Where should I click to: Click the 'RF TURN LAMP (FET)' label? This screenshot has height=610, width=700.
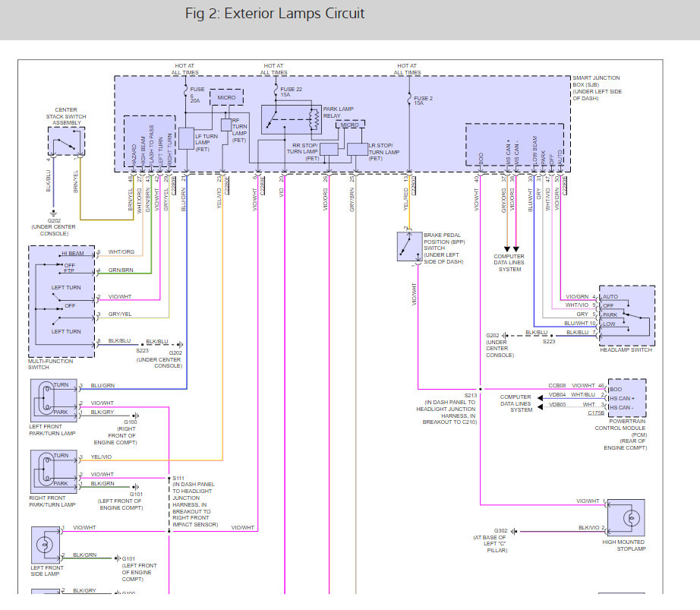[239, 131]
